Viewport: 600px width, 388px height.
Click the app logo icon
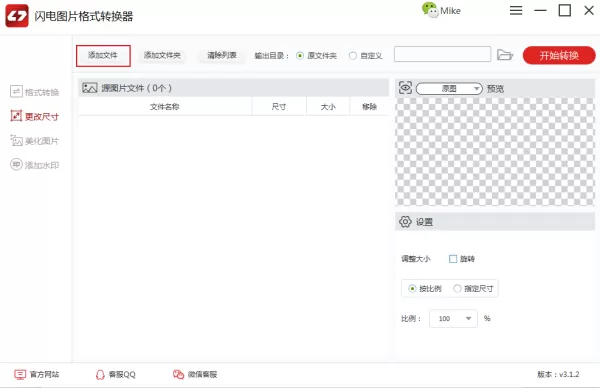coord(17,16)
